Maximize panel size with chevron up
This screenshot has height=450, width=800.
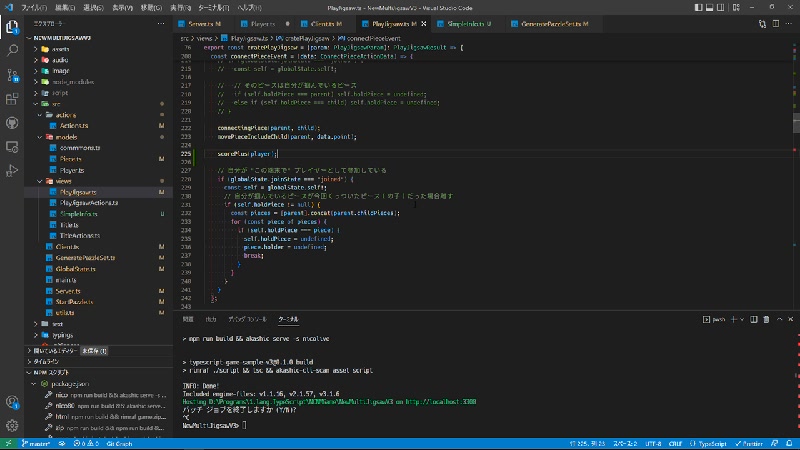pyautogui.click(x=779, y=319)
